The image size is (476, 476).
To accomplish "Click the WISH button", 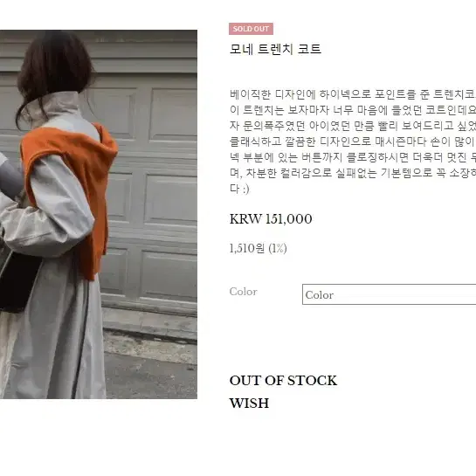I will (249, 404).
